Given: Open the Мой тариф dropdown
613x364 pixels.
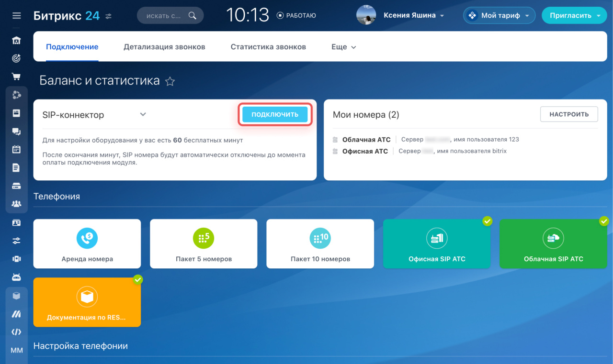Looking at the screenshot, I should pyautogui.click(x=499, y=15).
